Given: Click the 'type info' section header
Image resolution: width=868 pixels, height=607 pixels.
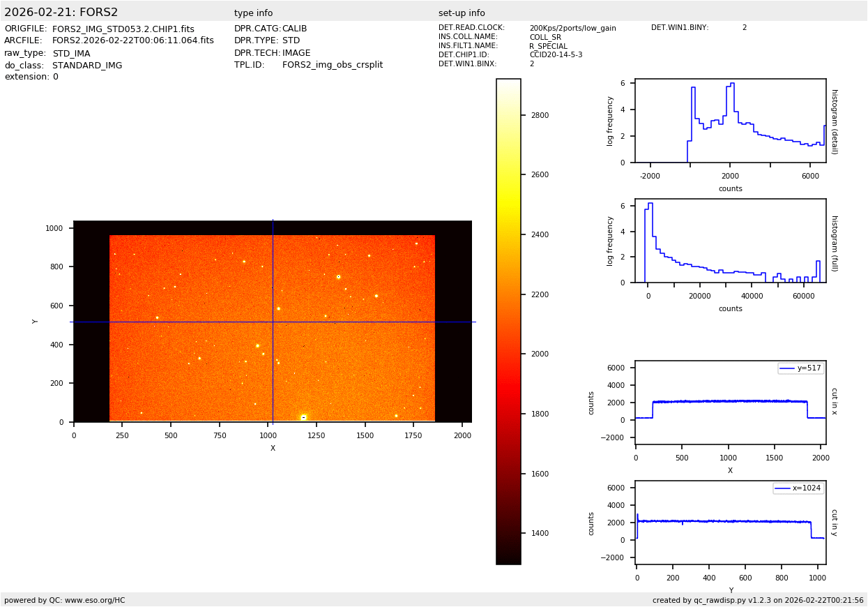Looking at the screenshot, I should pyautogui.click(x=253, y=13).
